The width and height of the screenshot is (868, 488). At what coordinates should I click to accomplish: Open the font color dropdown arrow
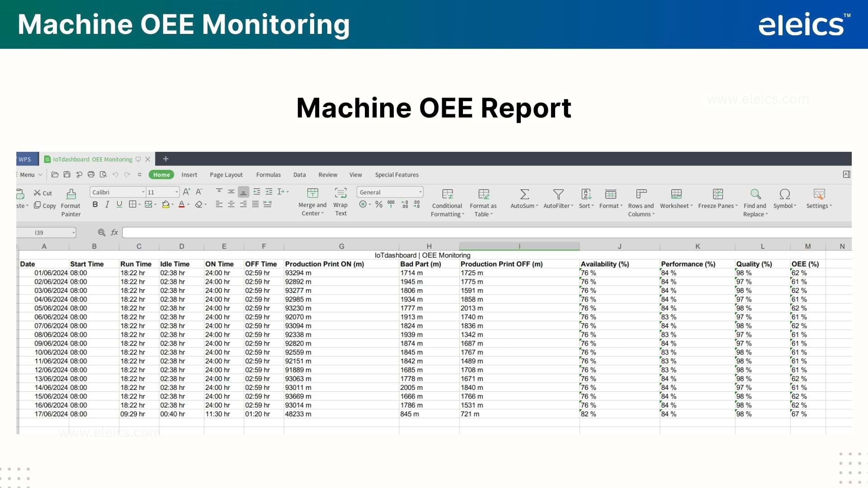pos(189,205)
